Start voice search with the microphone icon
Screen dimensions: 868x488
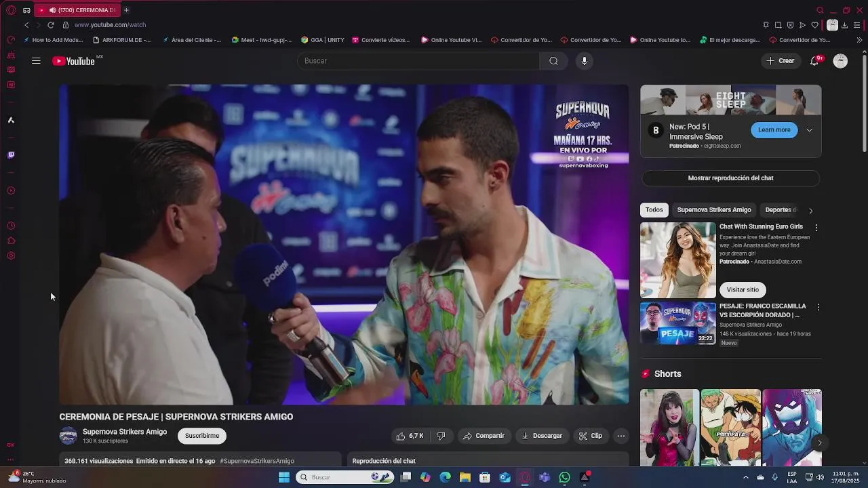coord(585,61)
